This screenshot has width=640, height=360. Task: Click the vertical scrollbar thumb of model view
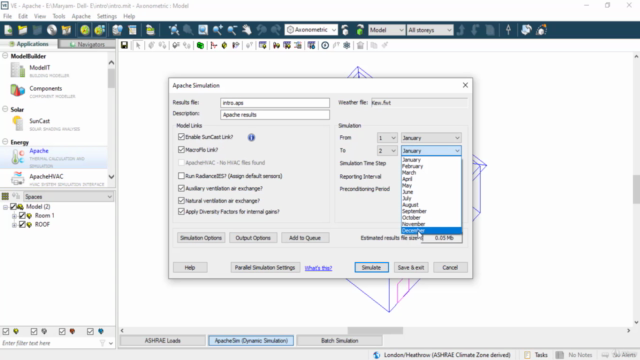coord(636,189)
